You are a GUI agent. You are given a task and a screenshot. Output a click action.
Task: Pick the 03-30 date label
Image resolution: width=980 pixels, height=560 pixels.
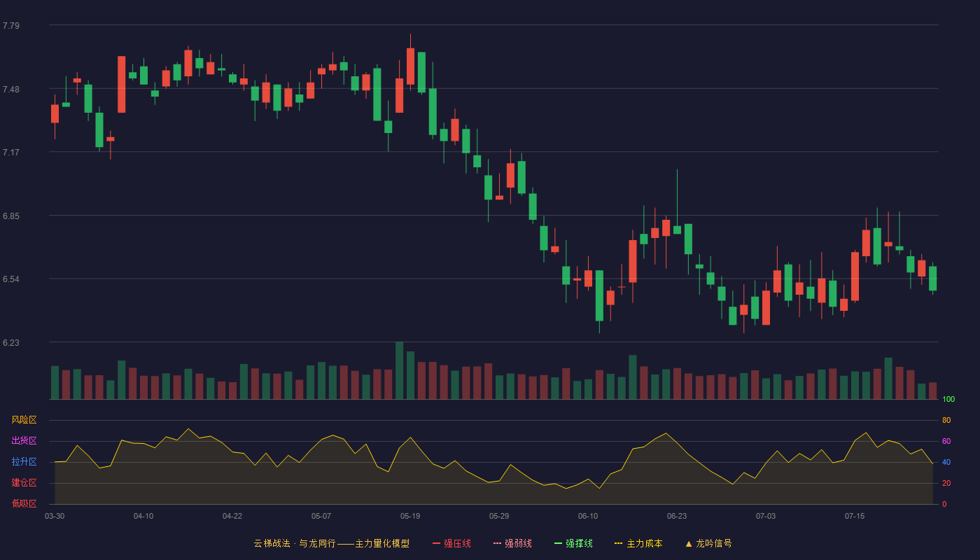[x=55, y=516]
